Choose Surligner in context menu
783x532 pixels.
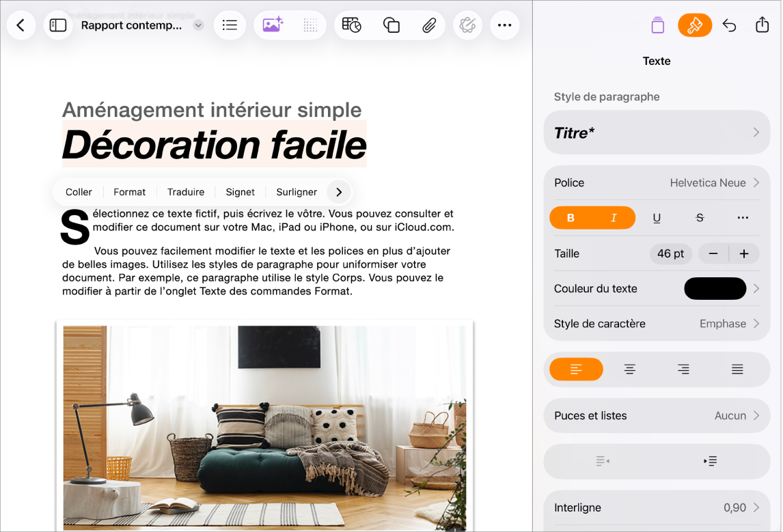pyautogui.click(x=297, y=192)
